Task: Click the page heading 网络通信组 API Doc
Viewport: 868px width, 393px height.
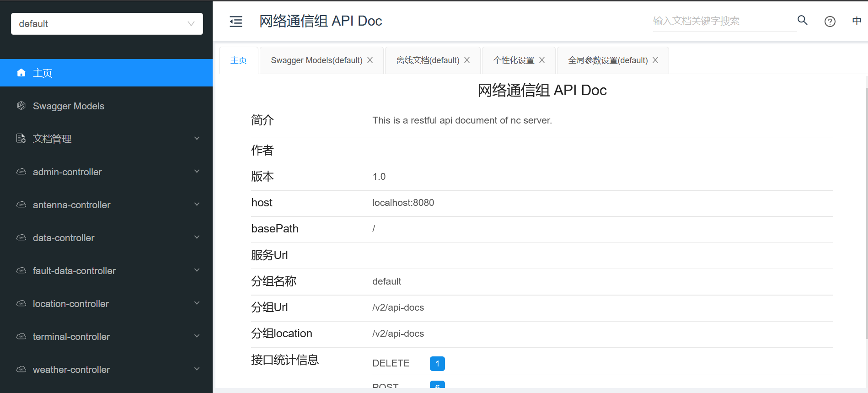Action: pos(542,90)
